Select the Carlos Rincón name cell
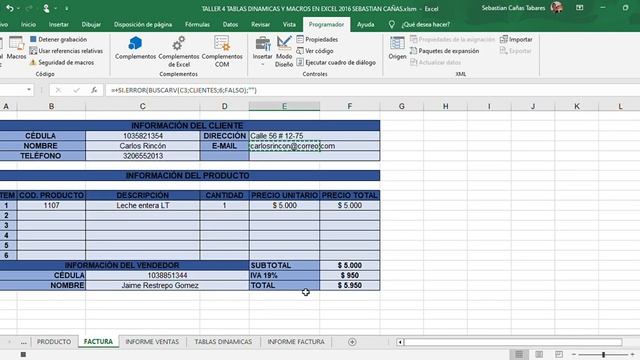640x360 pixels. click(x=142, y=146)
